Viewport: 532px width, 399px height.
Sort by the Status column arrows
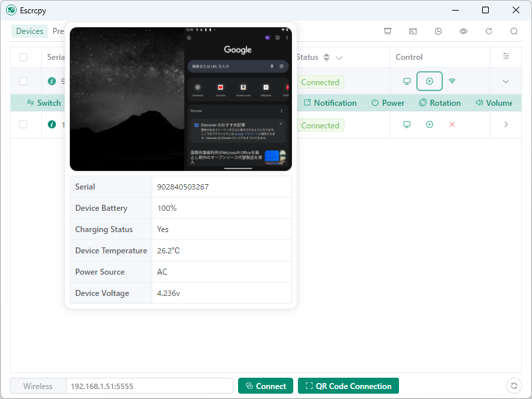(x=327, y=57)
